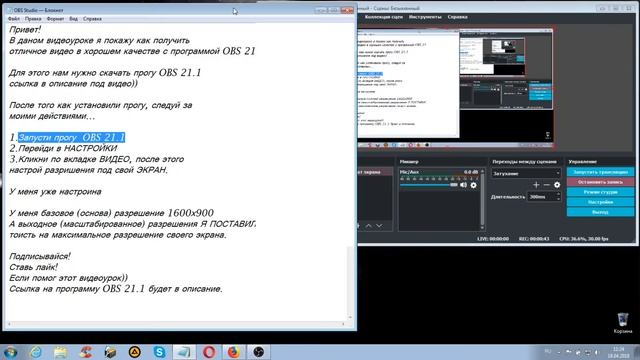Move source down arrow in OBS
The image size is (640, 360).
pyautogui.click(x=379, y=225)
